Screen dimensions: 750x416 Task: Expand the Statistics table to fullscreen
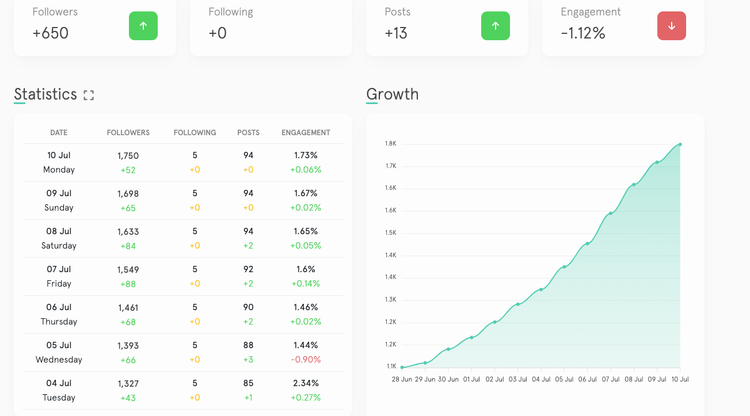click(x=89, y=96)
